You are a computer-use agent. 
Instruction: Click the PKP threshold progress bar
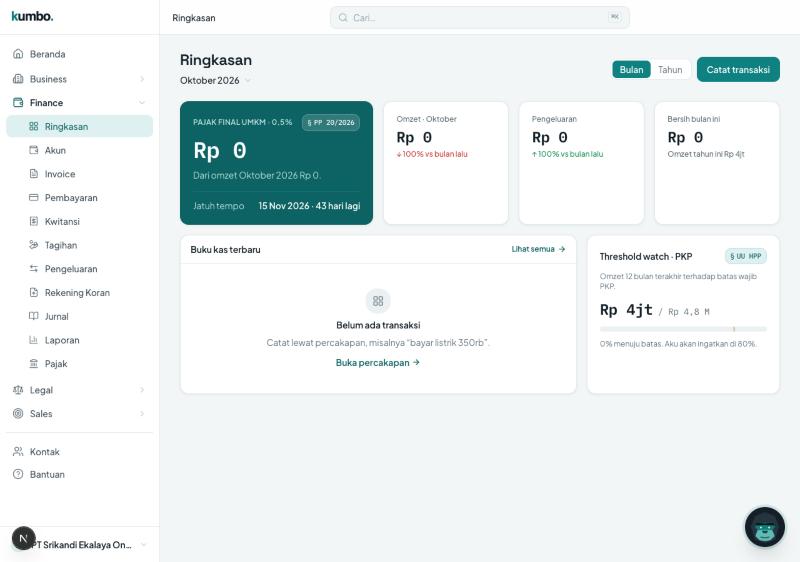click(683, 329)
